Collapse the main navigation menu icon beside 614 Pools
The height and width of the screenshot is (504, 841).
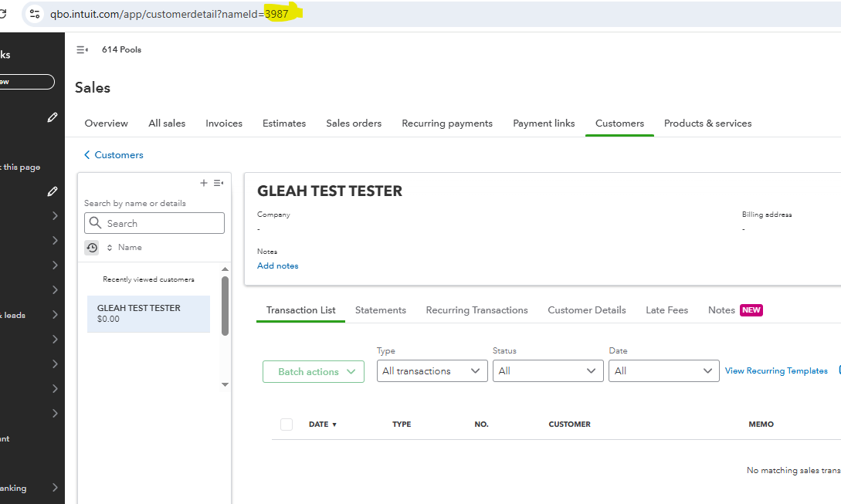coord(82,49)
